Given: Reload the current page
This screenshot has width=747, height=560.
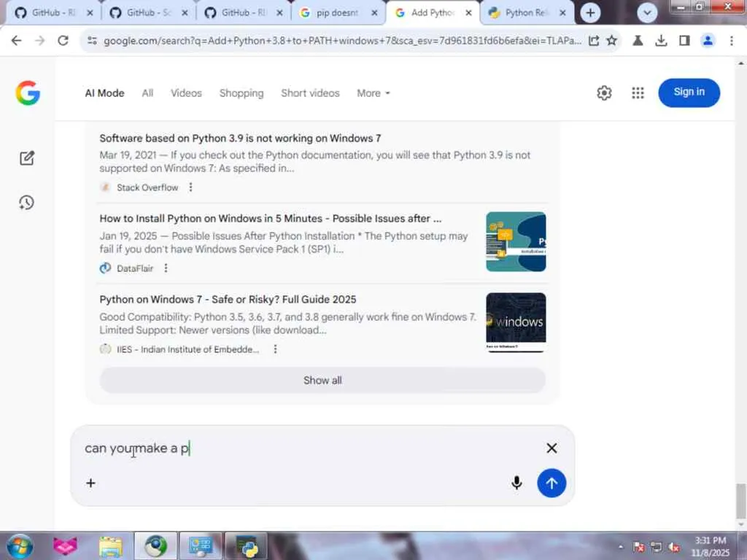Looking at the screenshot, I should point(63,41).
